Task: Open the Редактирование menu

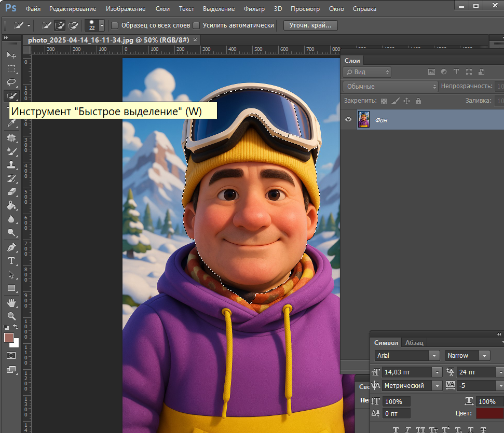Action: (73, 9)
